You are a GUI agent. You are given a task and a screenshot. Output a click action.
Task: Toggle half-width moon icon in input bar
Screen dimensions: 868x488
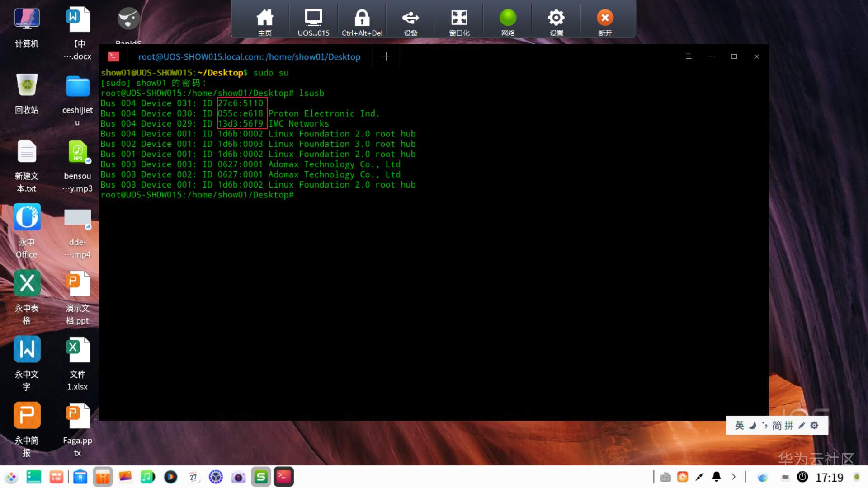click(x=752, y=425)
